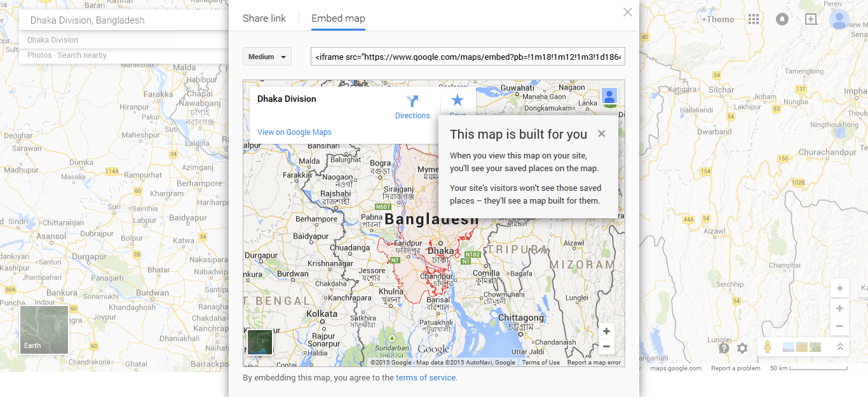This screenshot has width=868, height=397.
Task: Open the imagery photos strip
Action: (802, 347)
